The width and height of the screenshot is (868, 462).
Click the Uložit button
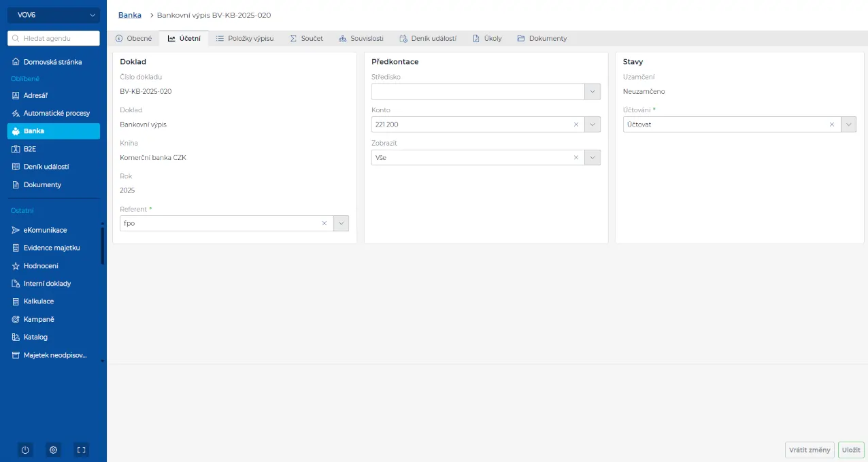851,450
